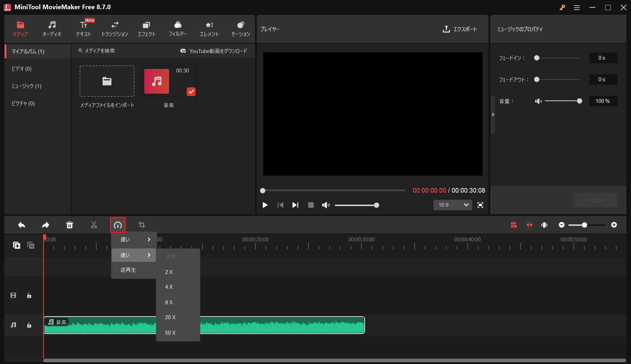Redo the last action

coord(46,225)
